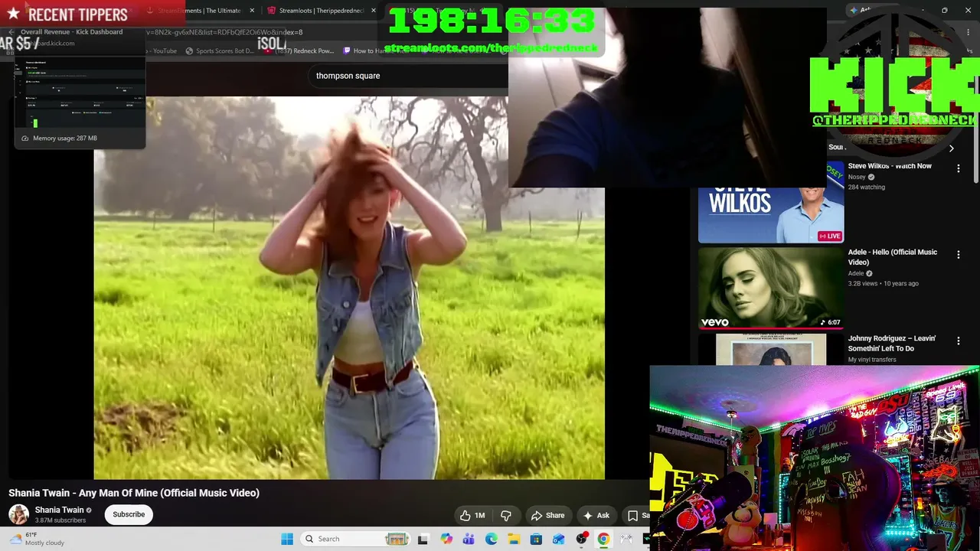
Task: Open Adele Hello video thumbnail
Action: [x=771, y=288]
